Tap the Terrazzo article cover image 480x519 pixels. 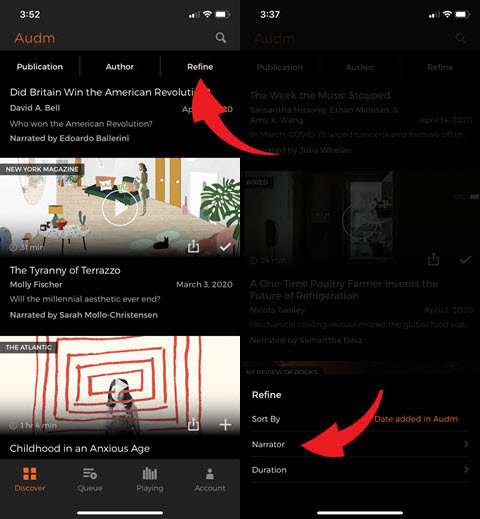click(120, 207)
